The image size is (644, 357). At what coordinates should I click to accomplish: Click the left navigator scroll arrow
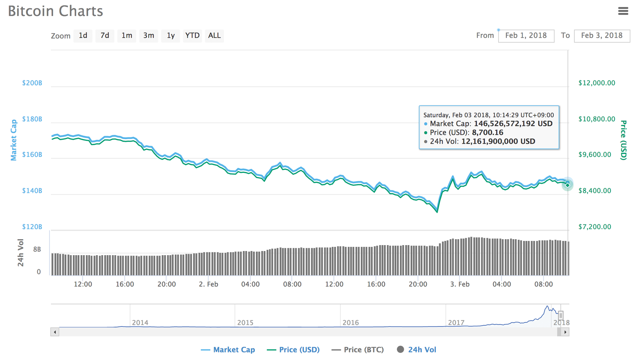click(55, 332)
